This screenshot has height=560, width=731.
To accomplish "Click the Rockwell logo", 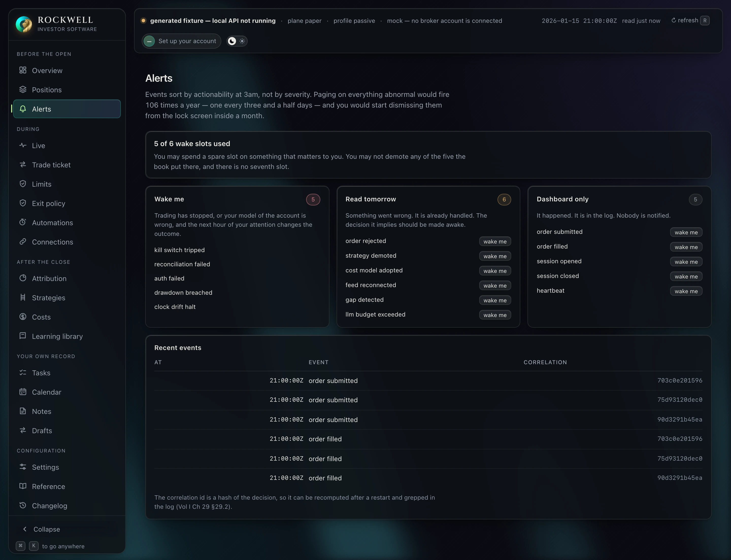I will (24, 24).
